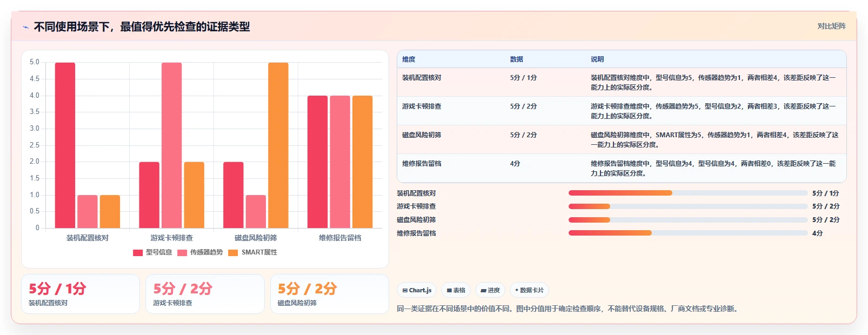Click the description text in 维修报告留档 table row
This screenshot has height=335, width=868.
click(713, 169)
